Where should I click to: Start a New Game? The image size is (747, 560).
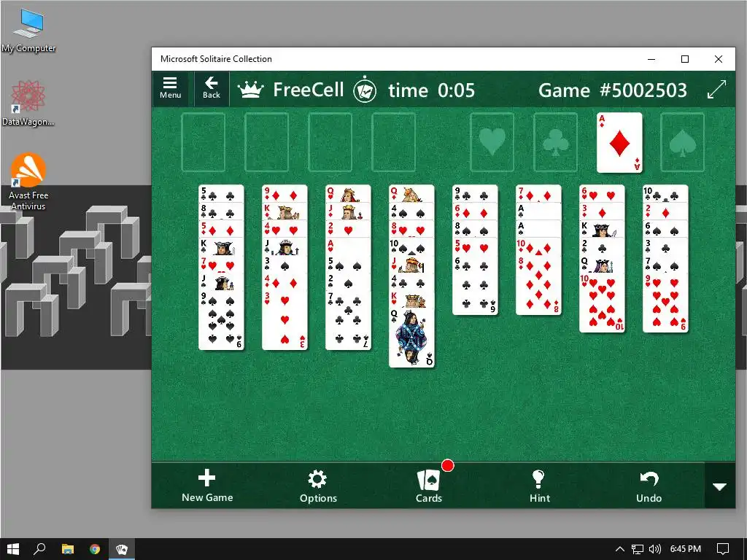(x=207, y=486)
